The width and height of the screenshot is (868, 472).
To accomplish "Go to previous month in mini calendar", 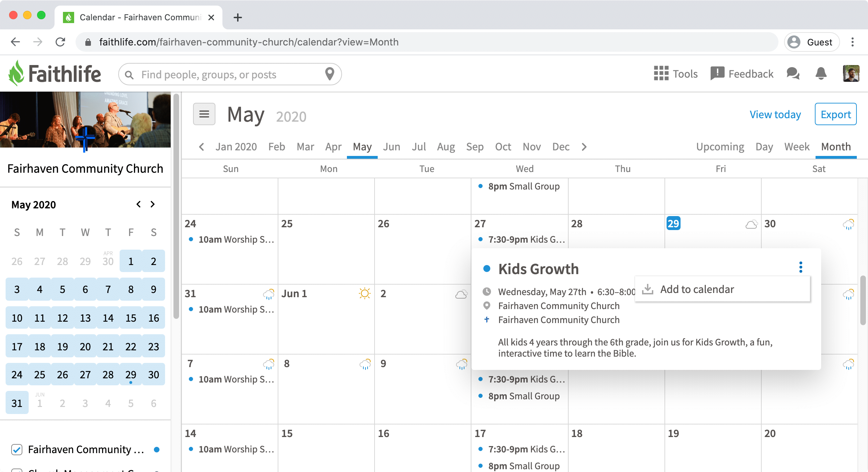I will (138, 204).
